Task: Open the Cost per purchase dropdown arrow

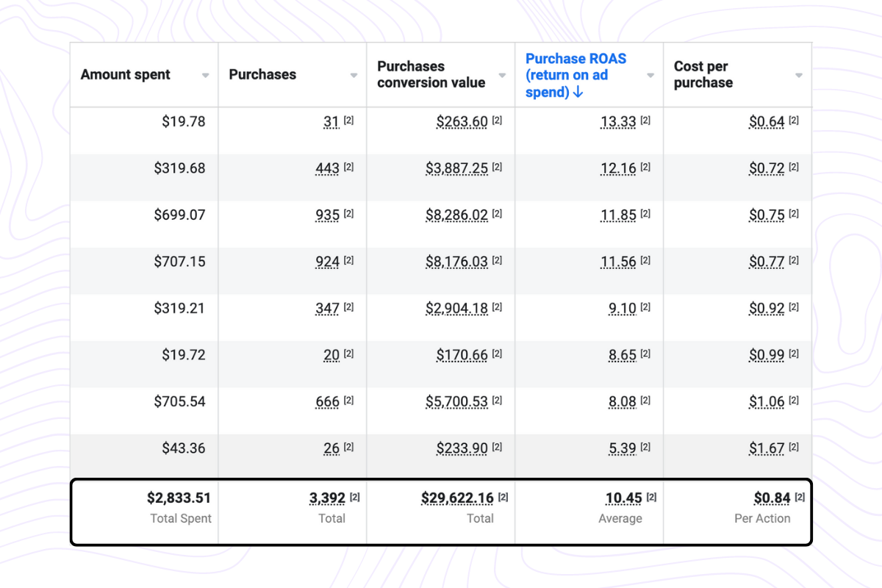Action: pyautogui.click(x=799, y=76)
